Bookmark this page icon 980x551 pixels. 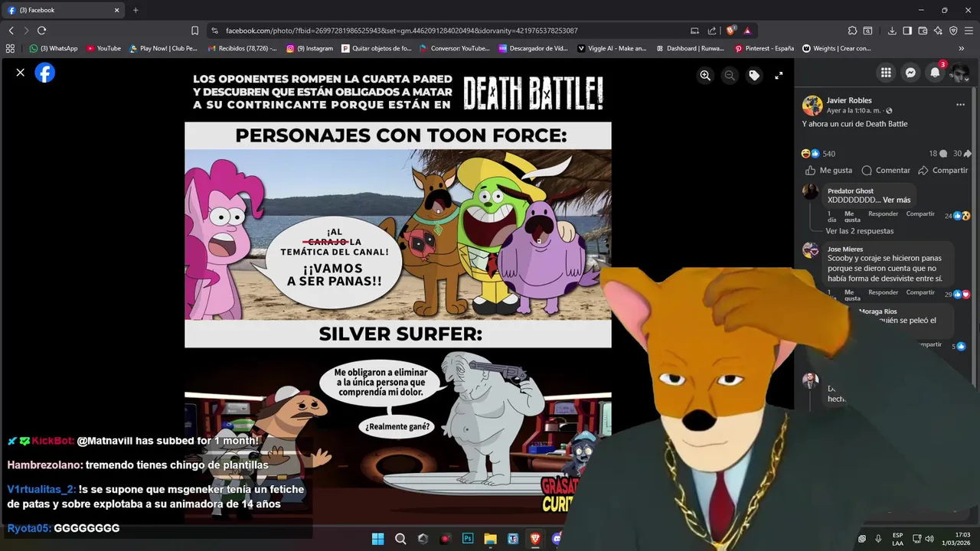tap(194, 31)
